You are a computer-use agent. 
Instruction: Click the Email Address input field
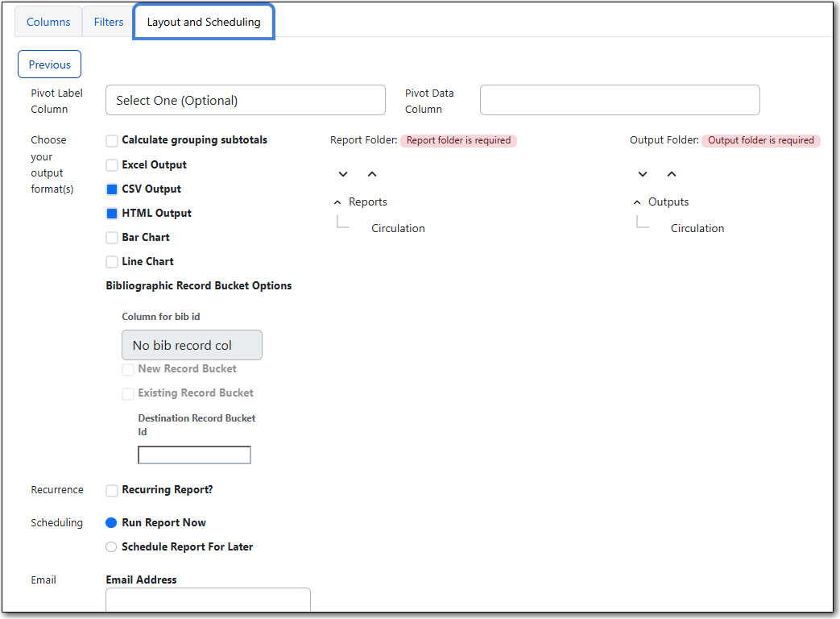tap(208, 600)
